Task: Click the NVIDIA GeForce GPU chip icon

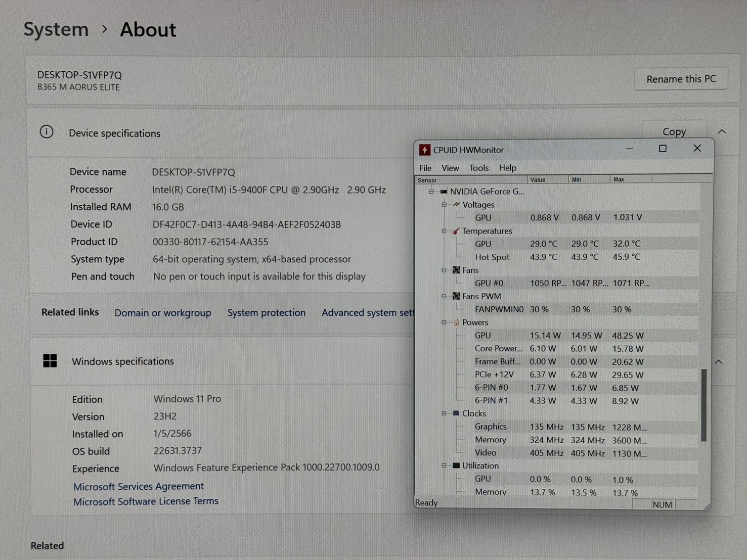Action: coord(444,192)
